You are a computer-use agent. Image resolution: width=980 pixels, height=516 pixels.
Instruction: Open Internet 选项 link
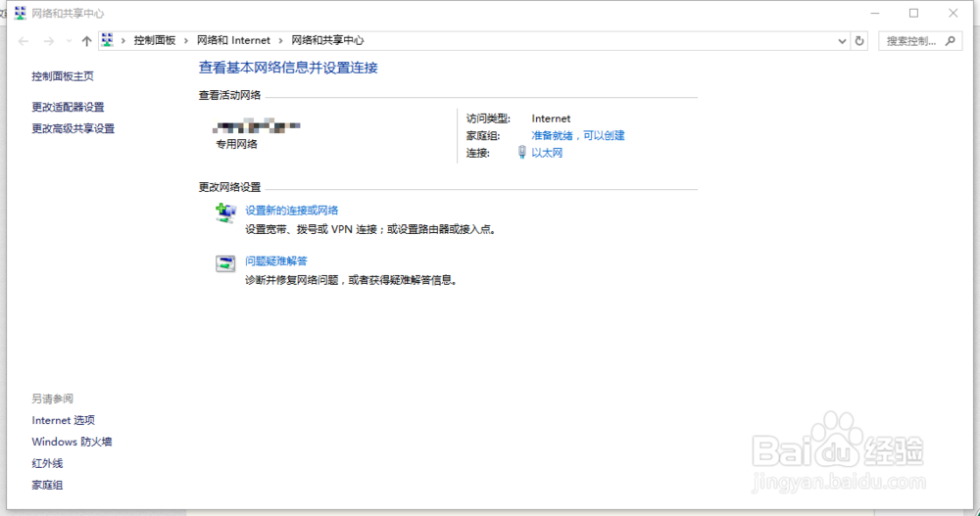tap(63, 420)
